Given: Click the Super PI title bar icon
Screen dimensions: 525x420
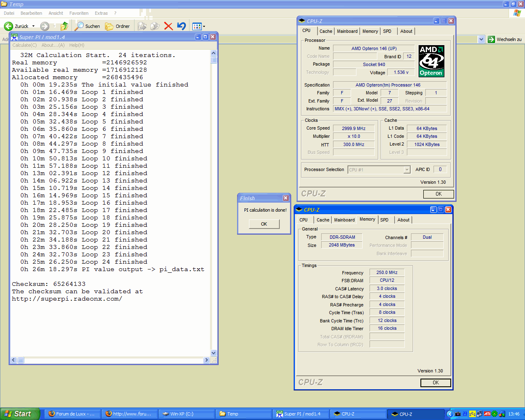Looking at the screenshot, I should [x=14, y=37].
